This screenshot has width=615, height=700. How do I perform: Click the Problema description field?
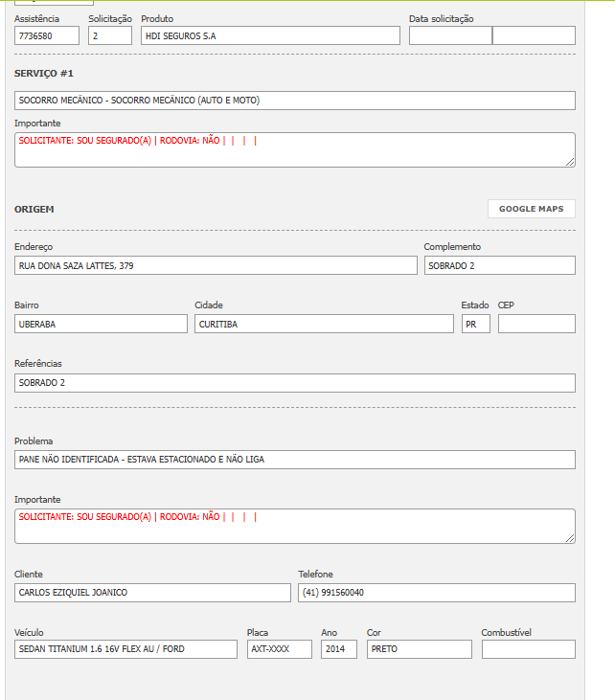pyautogui.click(x=294, y=460)
